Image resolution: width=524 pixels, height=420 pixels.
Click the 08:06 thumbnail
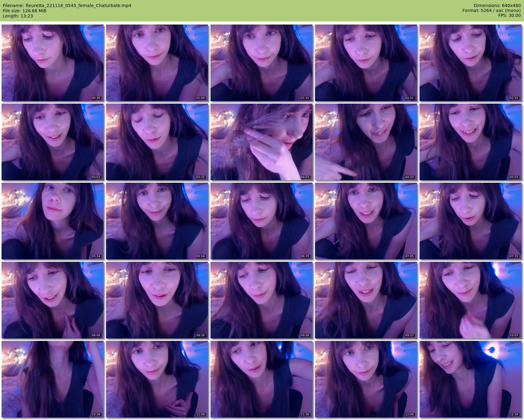pyautogui.click(x=52, y=300)
